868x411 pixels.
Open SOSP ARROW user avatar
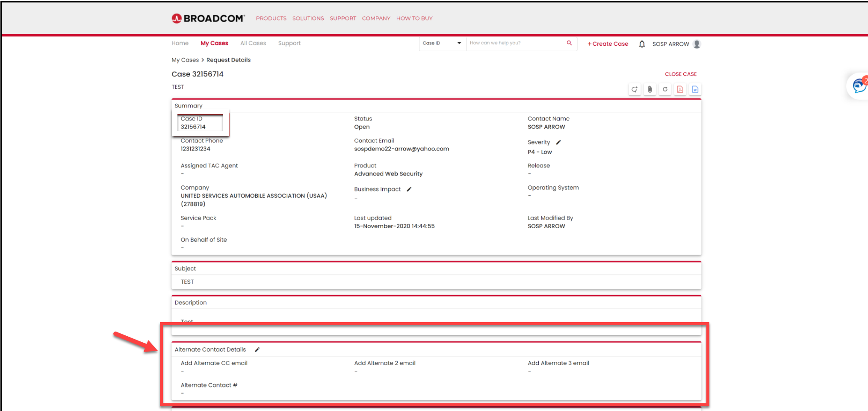click(697, 44)
